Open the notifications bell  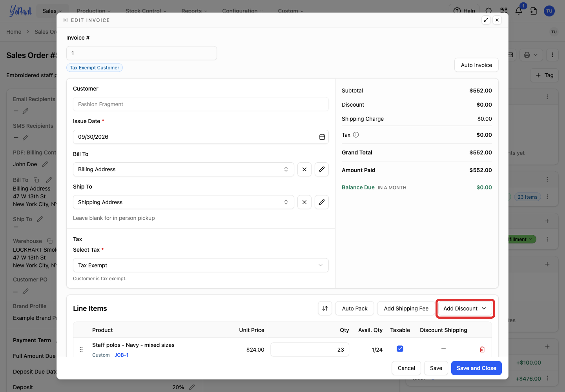519,11
